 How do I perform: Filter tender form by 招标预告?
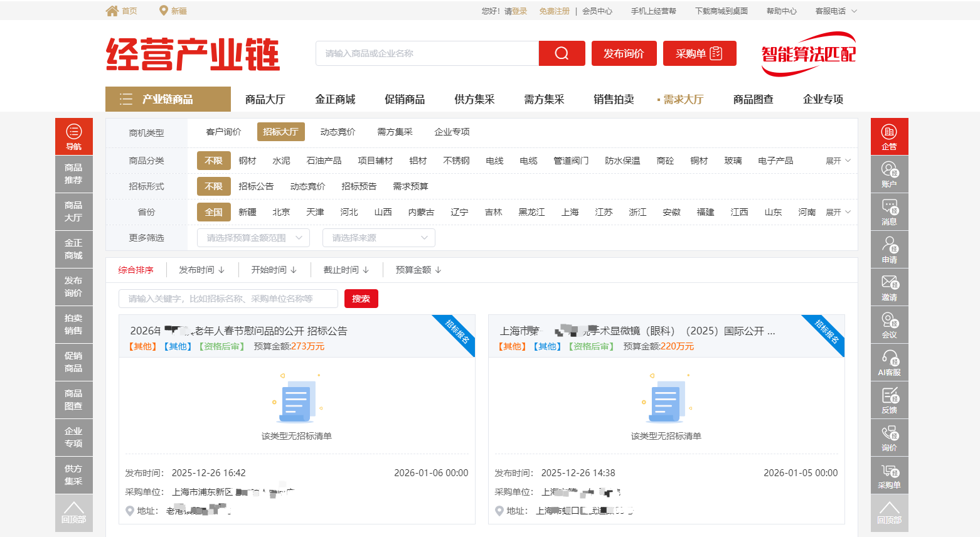click(359, 186)
